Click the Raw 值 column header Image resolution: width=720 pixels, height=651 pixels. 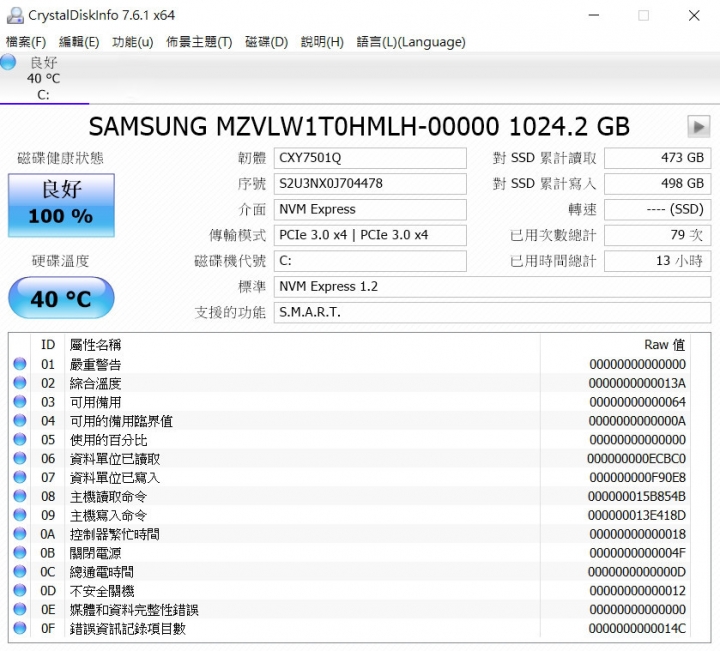(x=664, y=345)
